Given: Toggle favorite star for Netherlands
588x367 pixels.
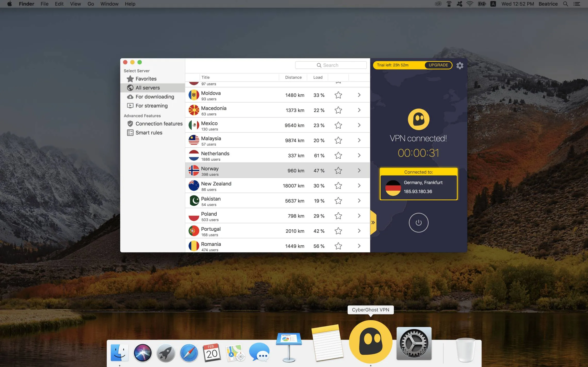Looking at the screenshot, I should (x=338, y=155).
